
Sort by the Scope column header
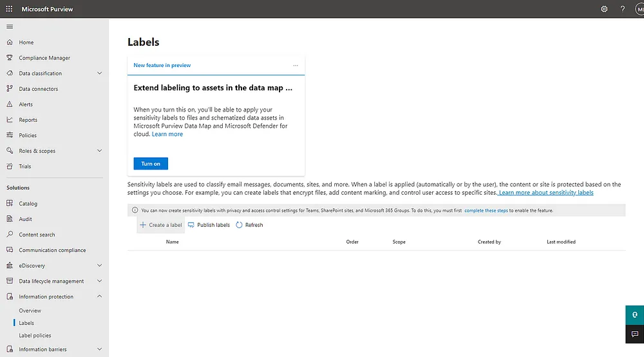click(x=399, y=242)
